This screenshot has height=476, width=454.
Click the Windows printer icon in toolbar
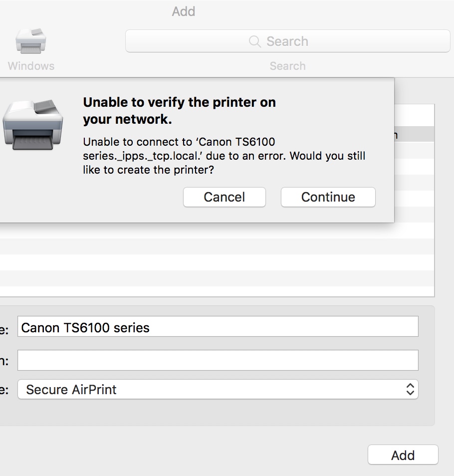point(31,41)
